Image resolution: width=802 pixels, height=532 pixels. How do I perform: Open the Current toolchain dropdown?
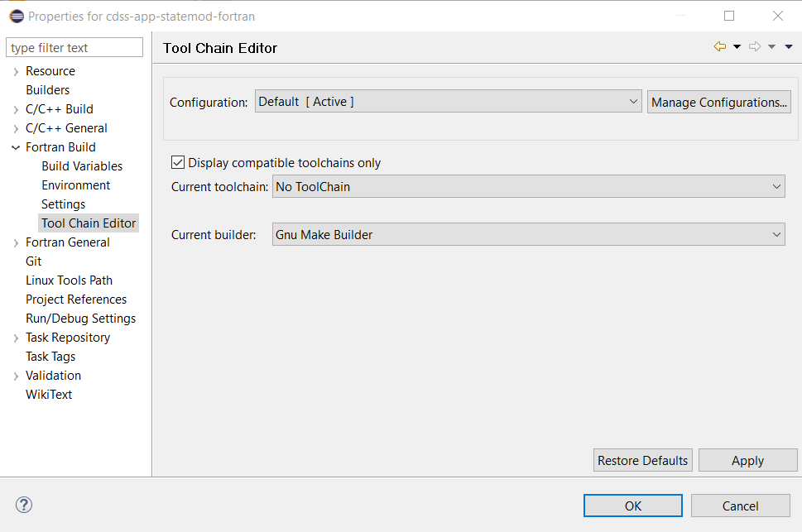click(528, 187)
